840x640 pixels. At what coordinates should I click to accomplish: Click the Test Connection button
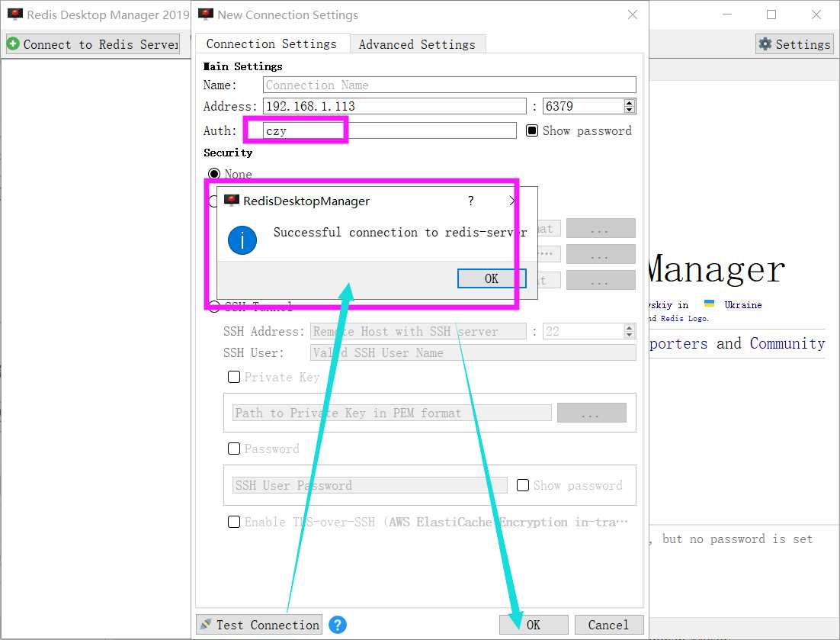pyautogui.click(x=259, y=625)
